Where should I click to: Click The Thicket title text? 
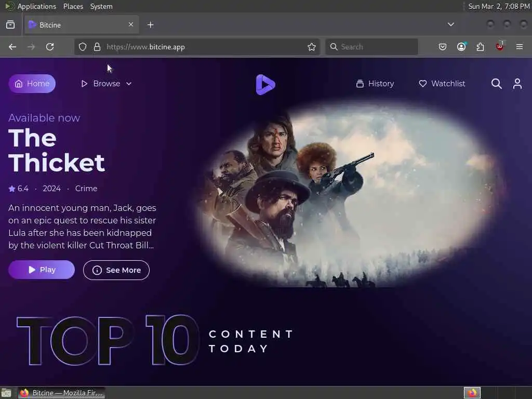tap(57, 150)
